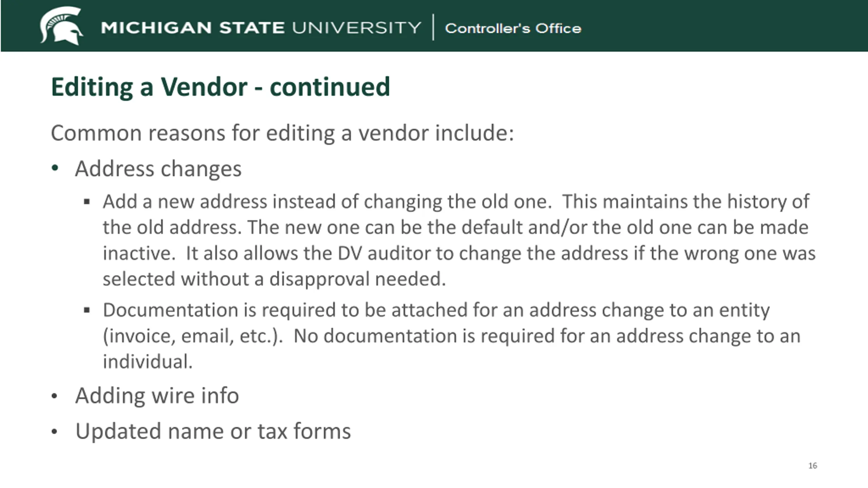Select the Controller's Office header text
The image size is (868, 488).
point(513,28)
